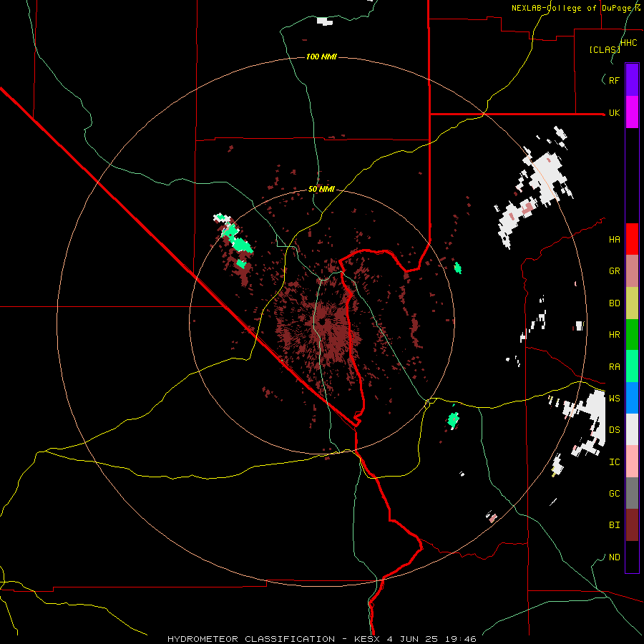Image resolution: width=644 pixels, height=644 pixels.
Task: Click the purple RF legend swatch
Action: 632,80
